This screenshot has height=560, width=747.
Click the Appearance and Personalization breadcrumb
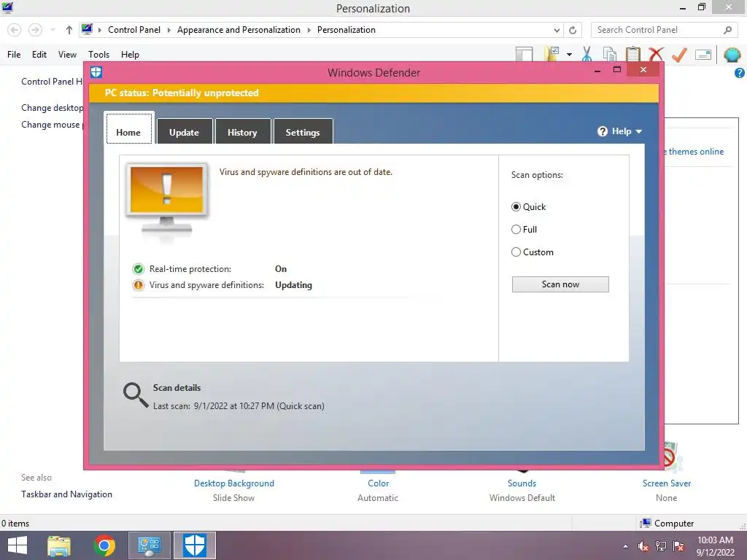coord(239,30)
